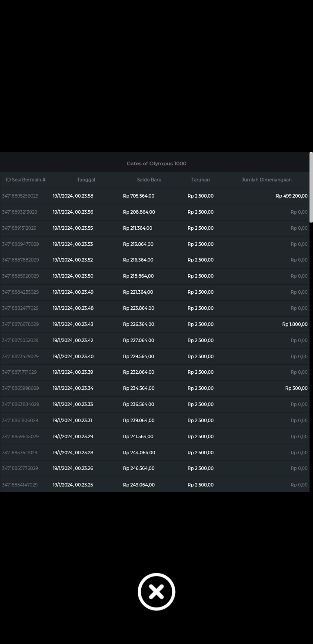Select the row dated 19/1/2024, 00.23.50
The width and height of the screenshot is (313, 644).
tap(73, 276)
